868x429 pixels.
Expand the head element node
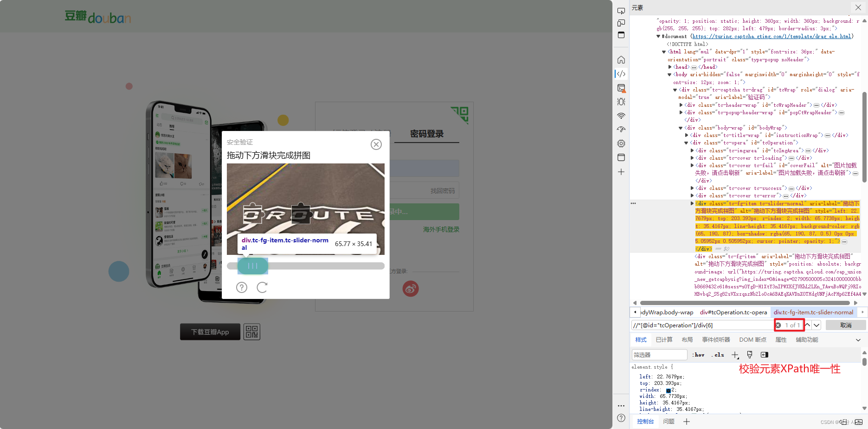tap(670, 67)
